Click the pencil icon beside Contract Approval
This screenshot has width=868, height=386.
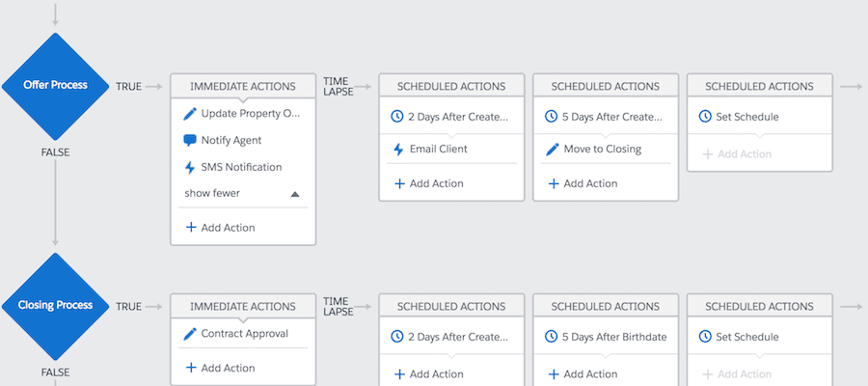190,334
